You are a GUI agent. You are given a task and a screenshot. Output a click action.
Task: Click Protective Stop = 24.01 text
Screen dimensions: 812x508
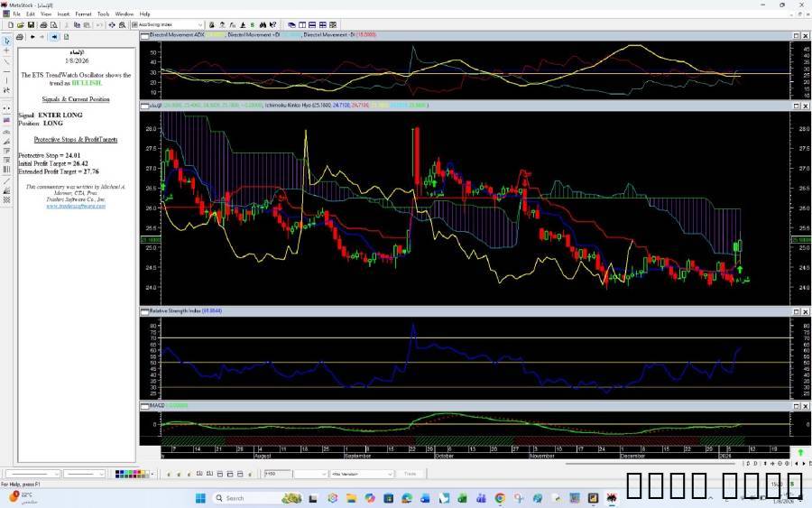click(50, 155)
